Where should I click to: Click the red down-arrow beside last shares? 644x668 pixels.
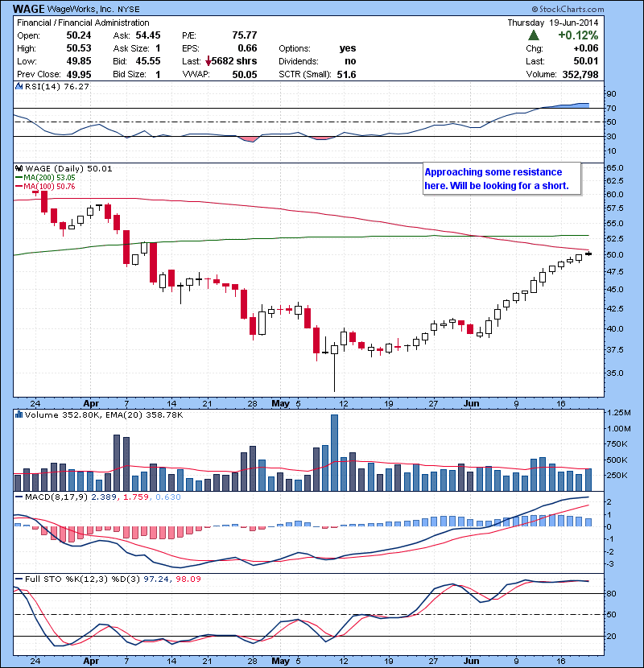click(x=208, y=61)
